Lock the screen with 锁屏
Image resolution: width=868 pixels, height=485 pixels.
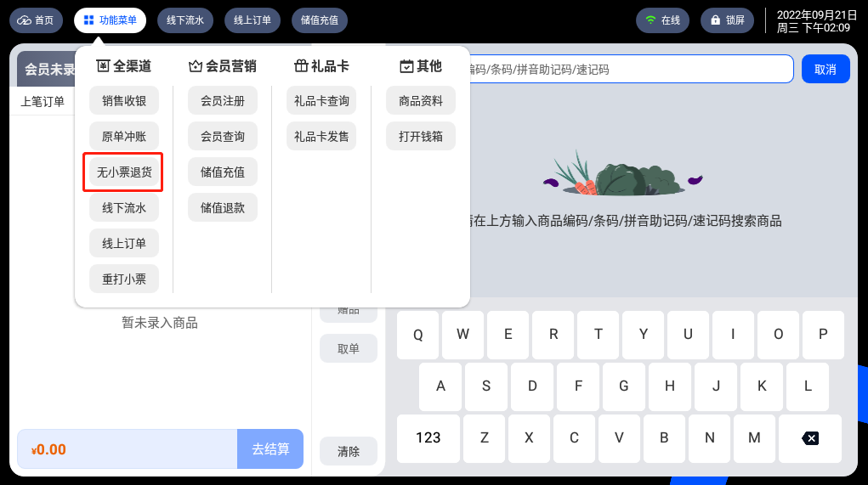tap(728, 20)
